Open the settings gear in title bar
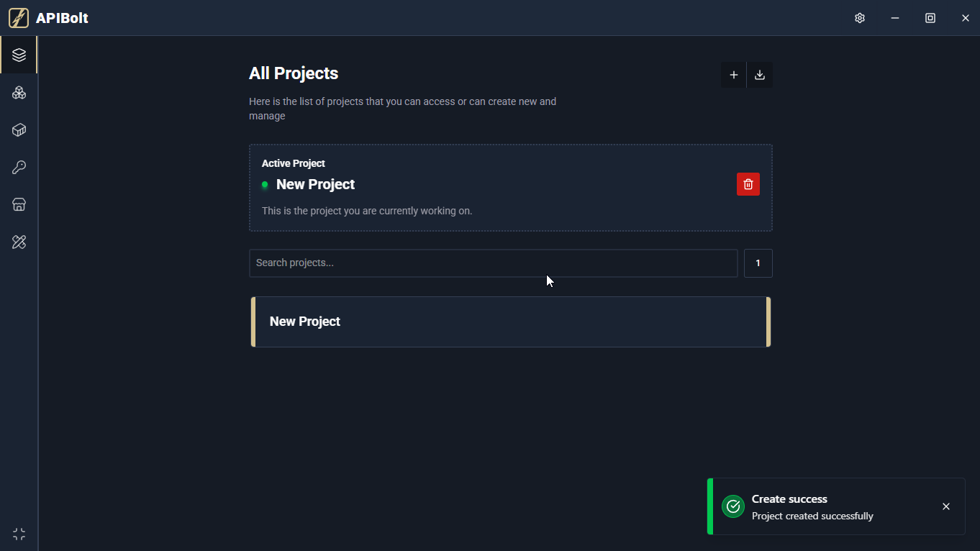This screenshot has width=980, height=551. [860, 18]
